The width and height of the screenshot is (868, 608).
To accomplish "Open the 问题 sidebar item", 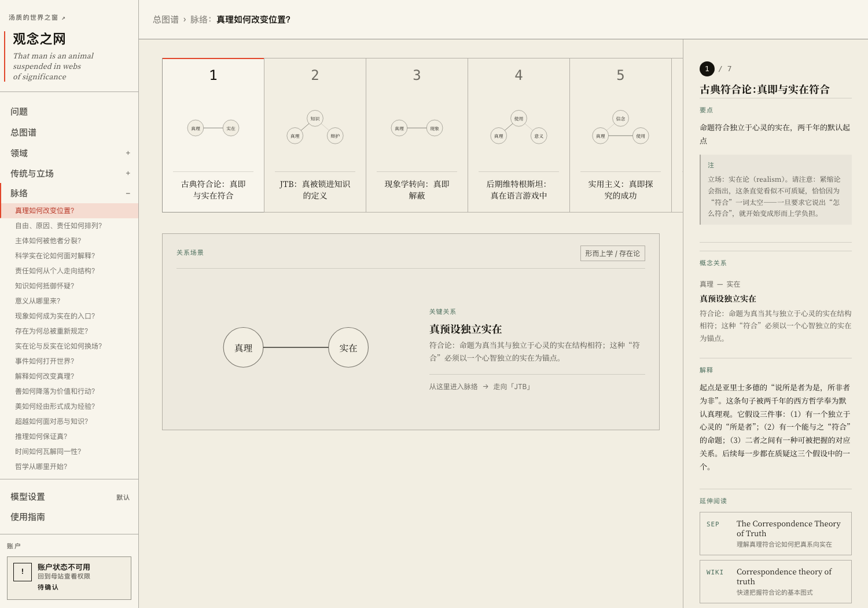I will (x=69, y=112).
